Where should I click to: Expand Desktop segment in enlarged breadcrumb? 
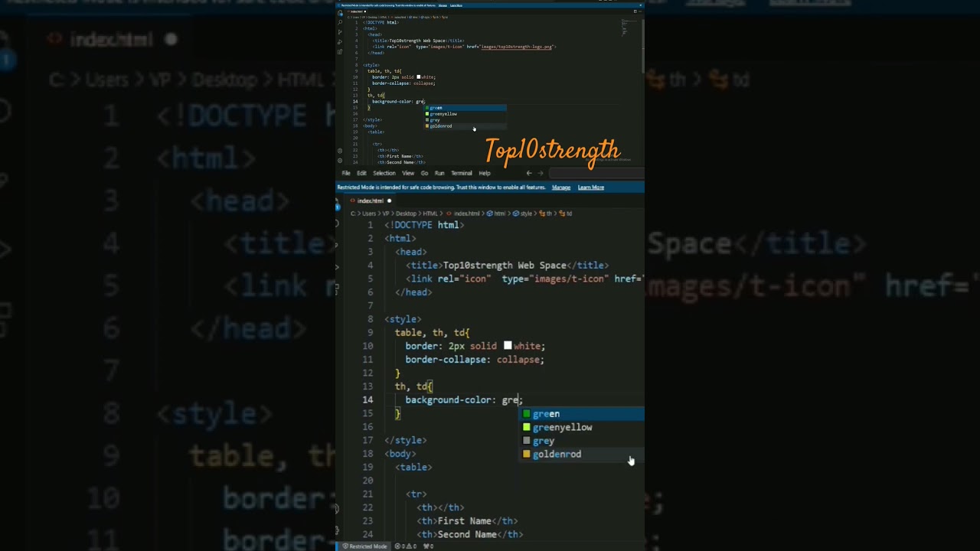point(406,214)
